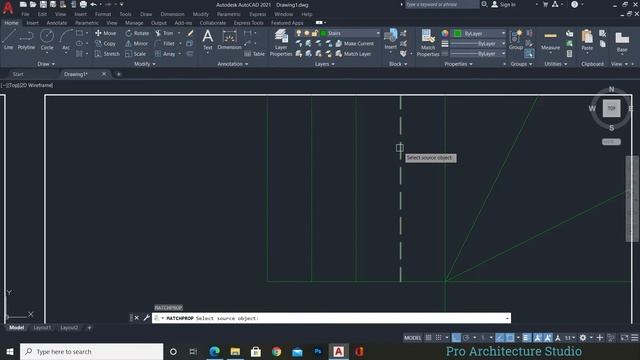Click Make Current layer button

[355, 43]
